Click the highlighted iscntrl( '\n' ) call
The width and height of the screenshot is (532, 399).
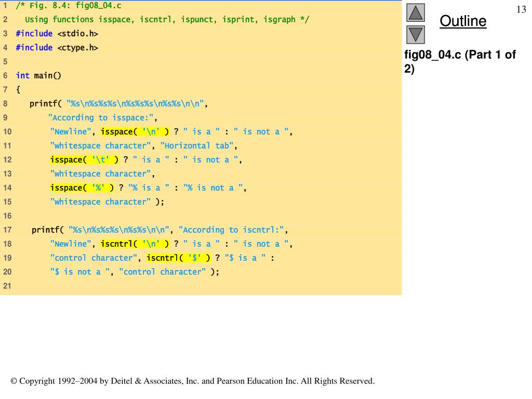coord(135,244)
